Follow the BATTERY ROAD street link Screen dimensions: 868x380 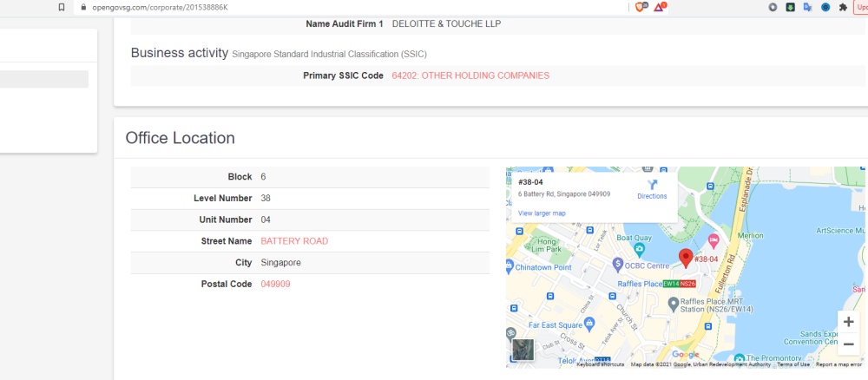point(294,241)
